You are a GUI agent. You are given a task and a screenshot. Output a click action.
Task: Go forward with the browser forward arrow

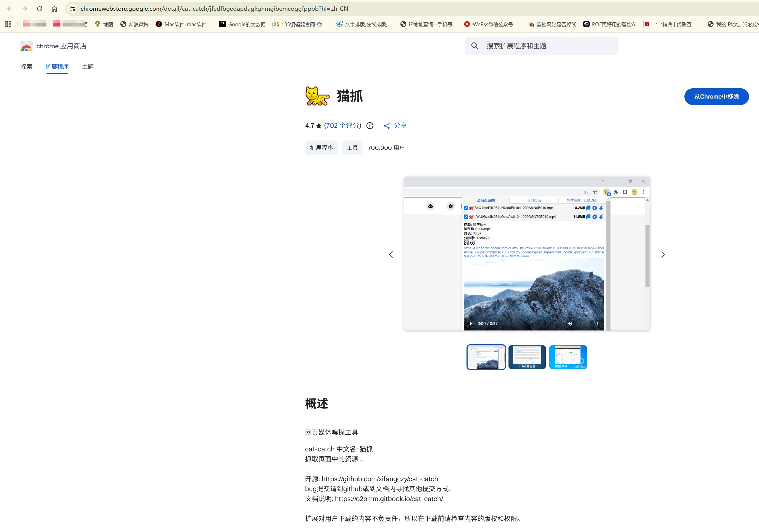pyautogui.click(x=25, y=9)
